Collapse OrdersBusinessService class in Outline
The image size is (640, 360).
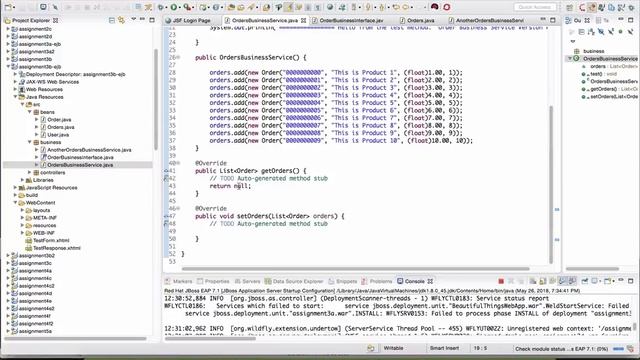(570, 59)
